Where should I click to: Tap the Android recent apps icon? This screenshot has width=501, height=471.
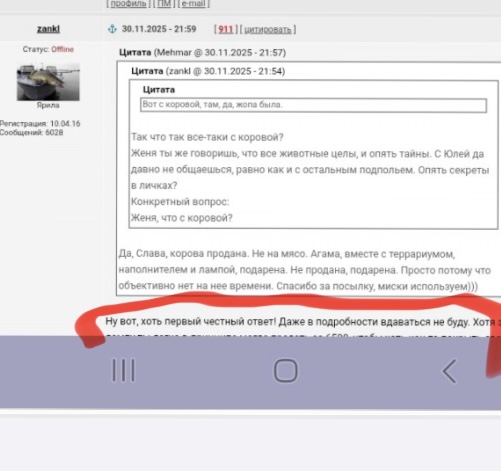pos(124,370)
